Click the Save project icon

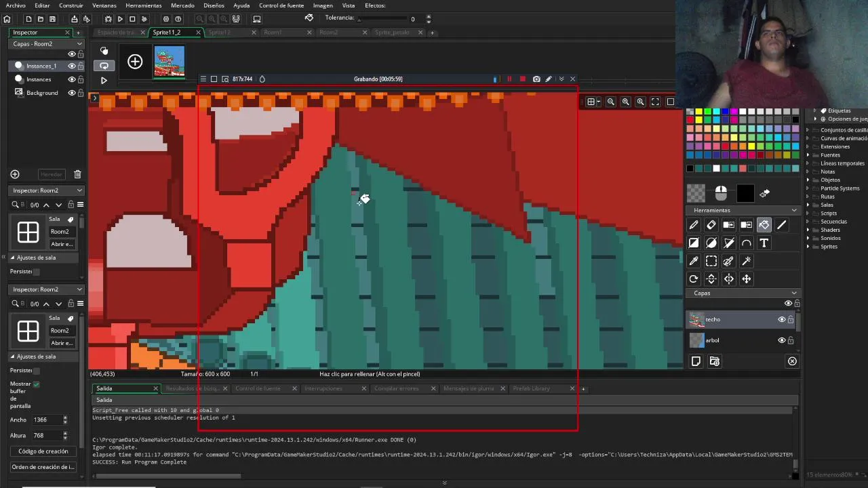point(52,19)
